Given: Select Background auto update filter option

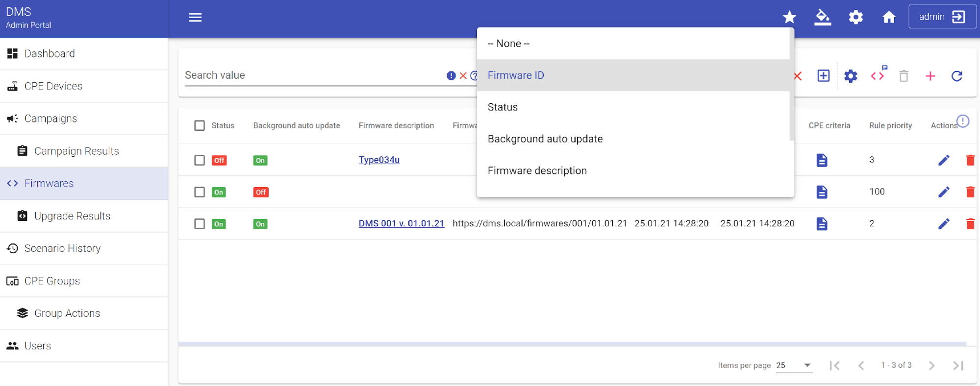Looking at the screenshot, I should (545, 139).
